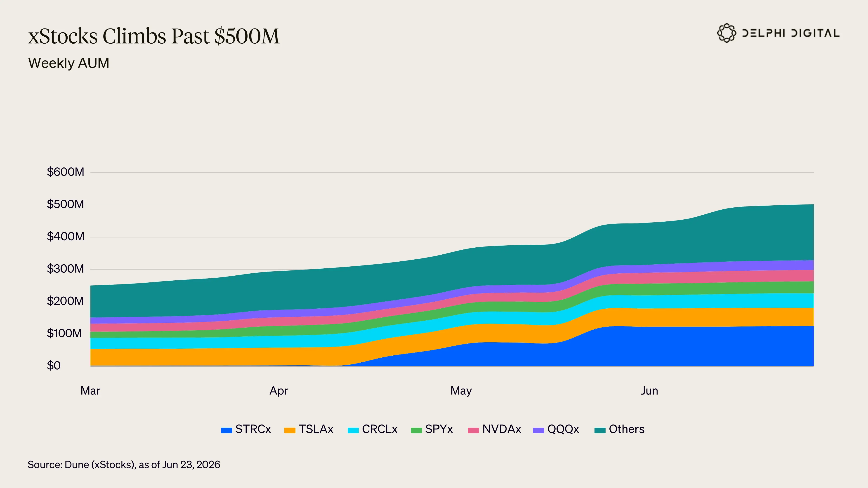This screenshot has height=488, width=868.
Task: Click the $200M y-axis label
Action: (x=65, y=301)
